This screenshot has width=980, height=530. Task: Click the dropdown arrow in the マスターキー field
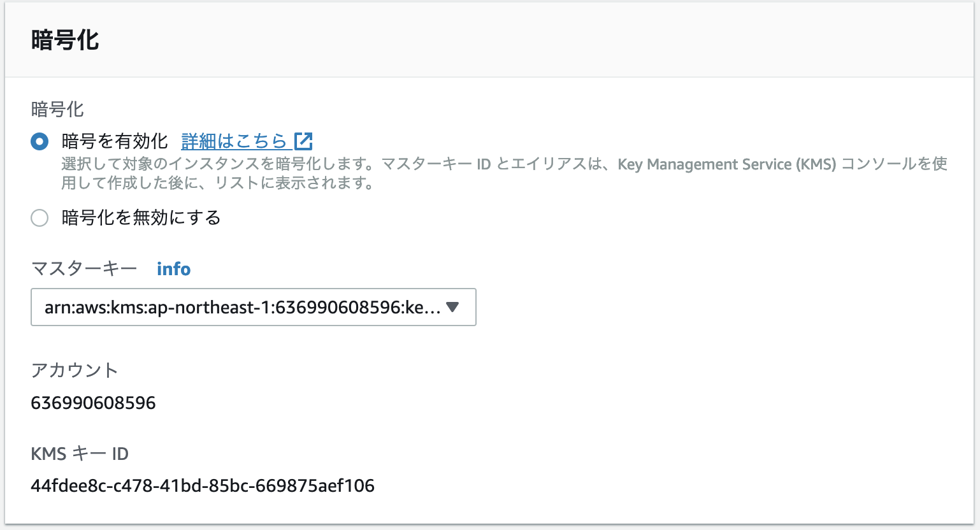click(x=452, y=307)
